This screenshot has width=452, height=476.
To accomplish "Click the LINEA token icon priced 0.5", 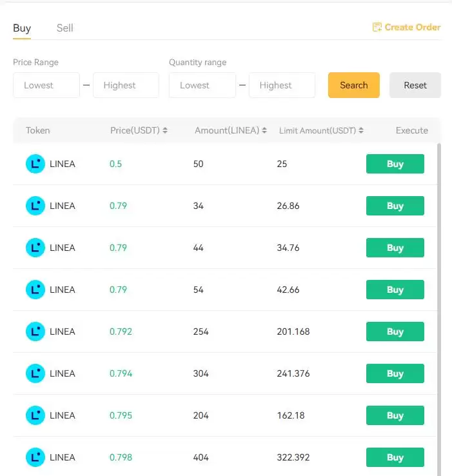I will [x=35, y=164].
